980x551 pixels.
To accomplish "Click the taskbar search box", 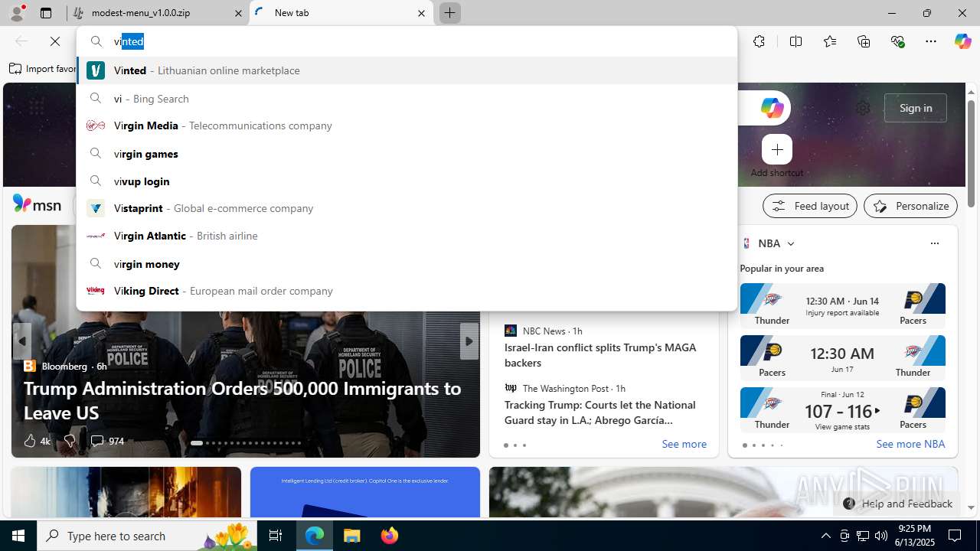I will (147, 536).
